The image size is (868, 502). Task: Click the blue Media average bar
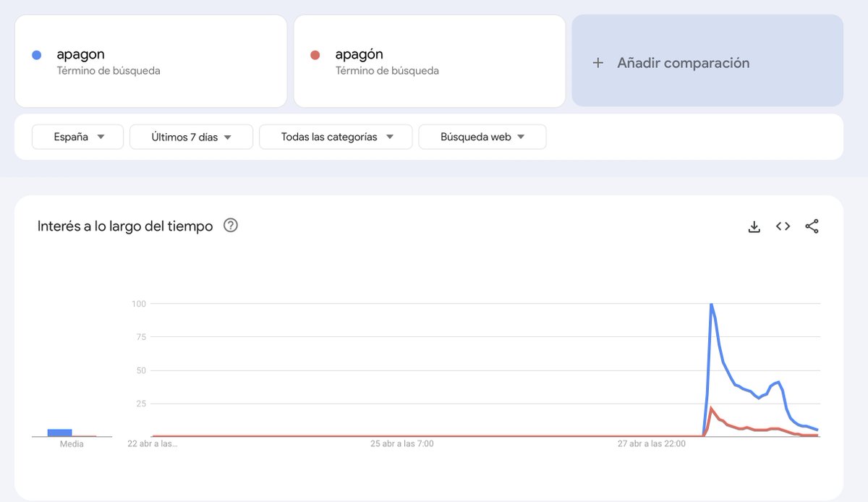[59, 433]
